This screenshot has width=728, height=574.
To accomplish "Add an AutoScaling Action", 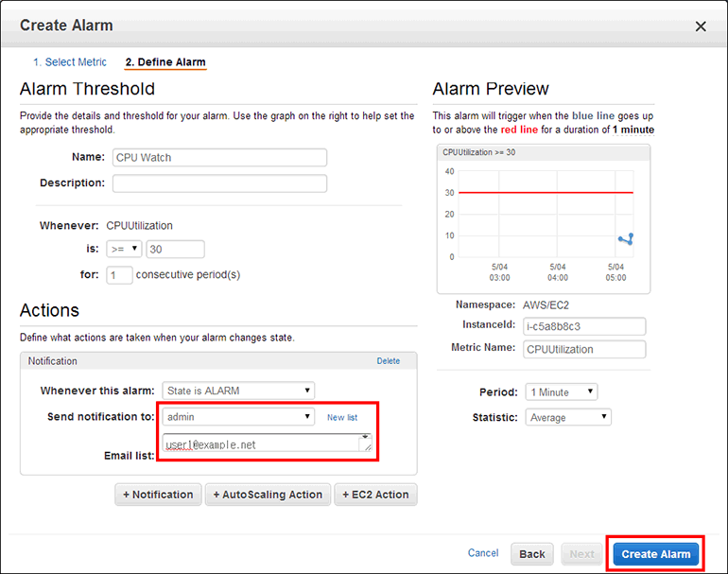I will 268,495.
